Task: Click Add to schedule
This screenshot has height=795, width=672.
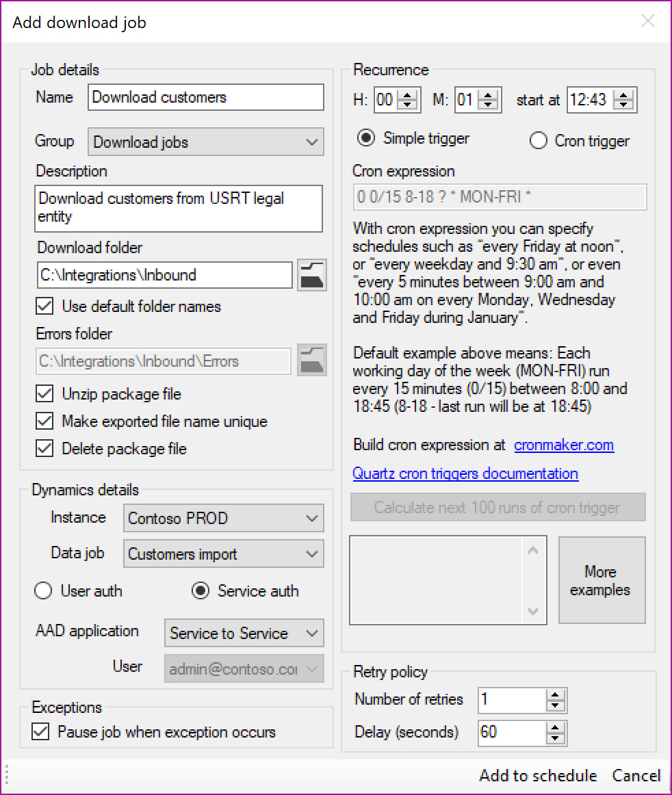Action: pyautogui.click(x=538, y=775)
